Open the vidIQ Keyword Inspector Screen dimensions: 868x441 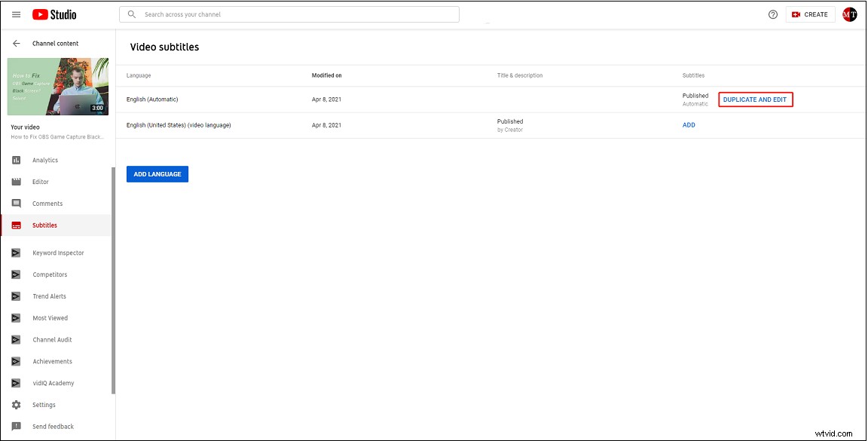click(x=16, y=253)
